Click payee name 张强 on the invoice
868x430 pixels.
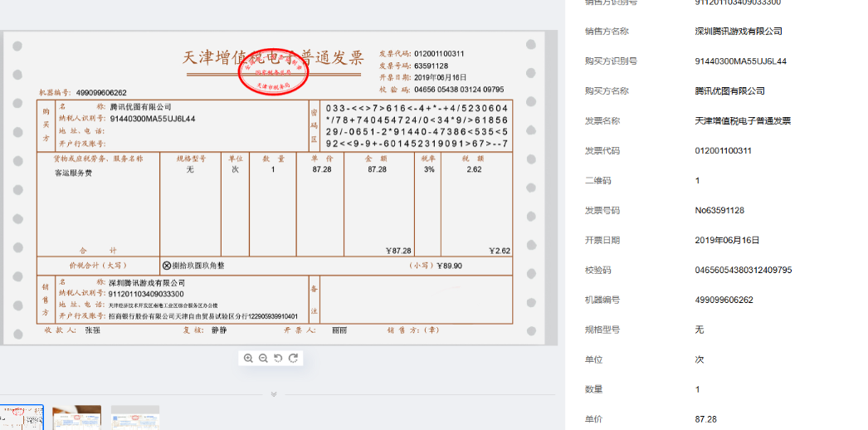pyautogui.click(x=92, y=330)
